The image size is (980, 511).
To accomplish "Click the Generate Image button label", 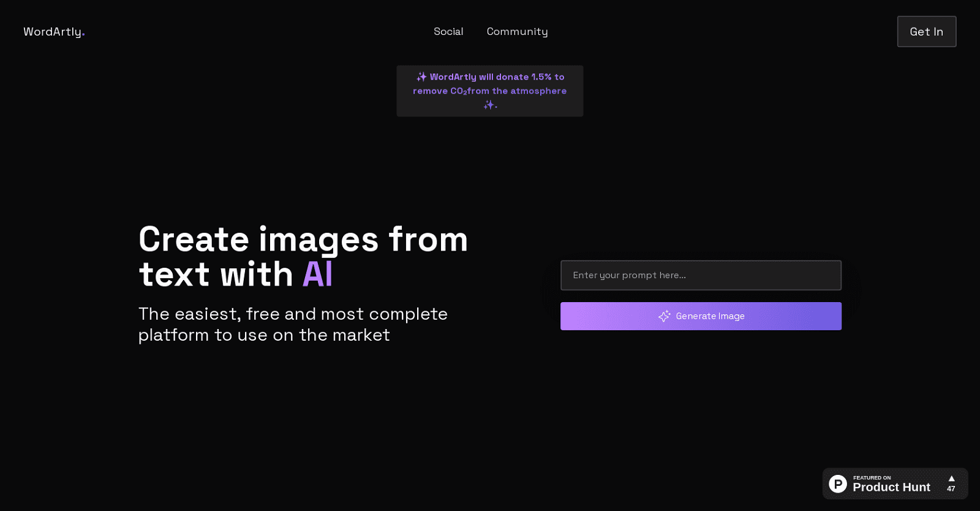I will [x=710, y=316].
